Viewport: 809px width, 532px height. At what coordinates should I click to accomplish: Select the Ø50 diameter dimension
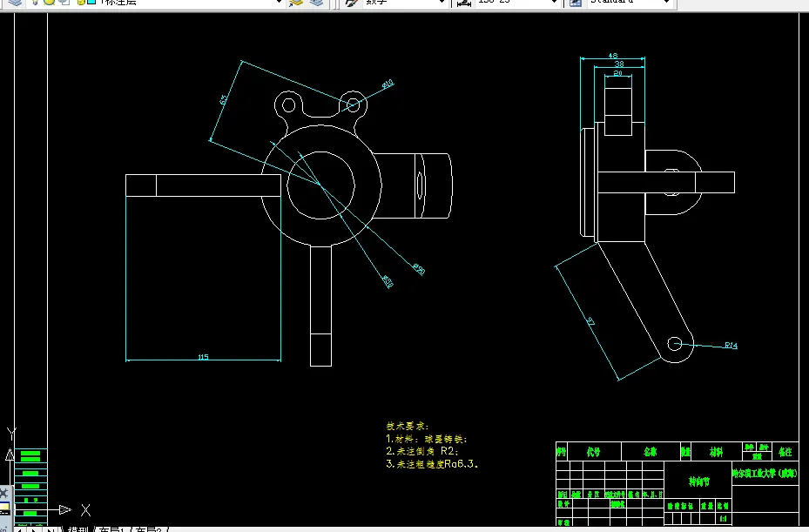(x=388, y=282)
